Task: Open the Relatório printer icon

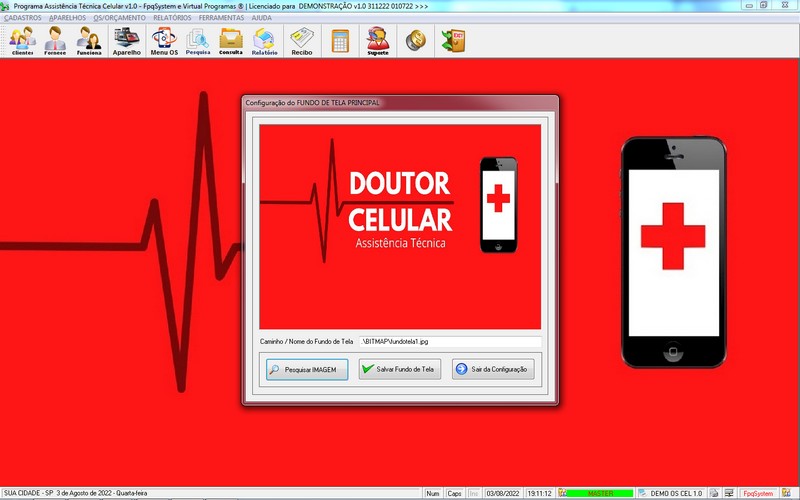Action: click(264, 40)
